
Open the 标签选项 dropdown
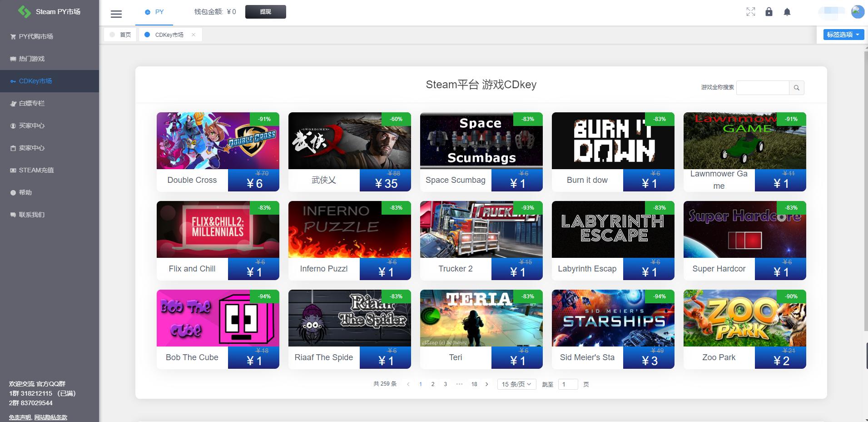pos(843,34)
